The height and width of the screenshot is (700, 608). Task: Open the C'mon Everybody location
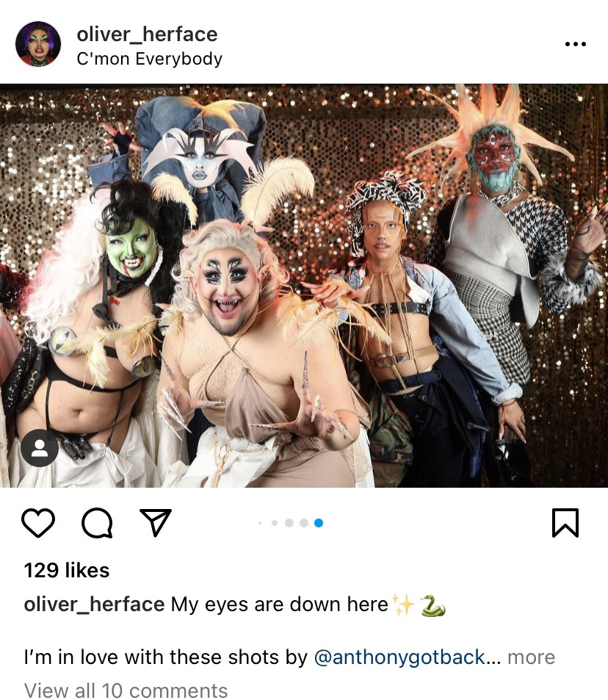click(x=149, y=59)
